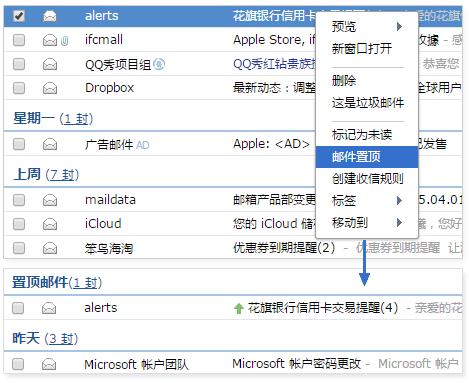The image size is (469, 383).
Task: Click the envelope icon for 广告邮件
Action: click(50, 144)
